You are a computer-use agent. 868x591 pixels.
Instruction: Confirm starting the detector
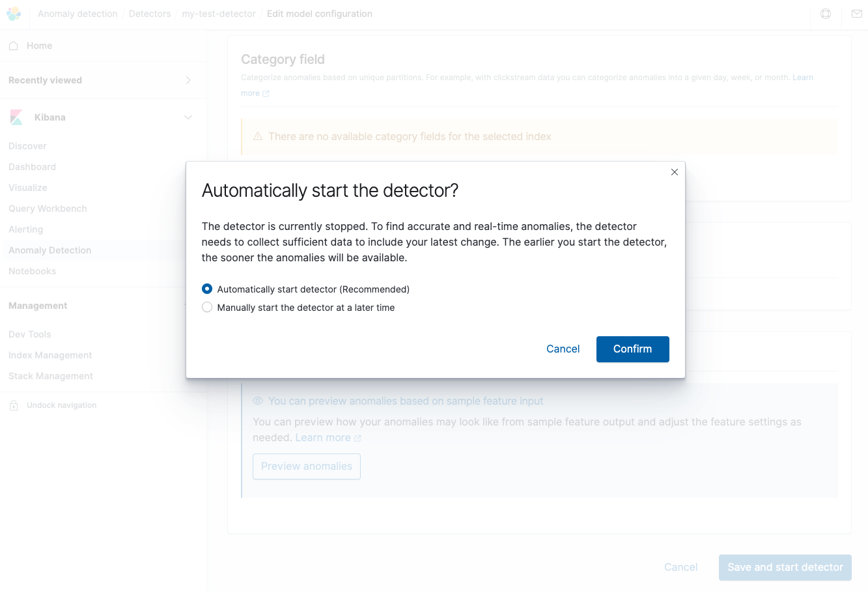pos(633,349)
